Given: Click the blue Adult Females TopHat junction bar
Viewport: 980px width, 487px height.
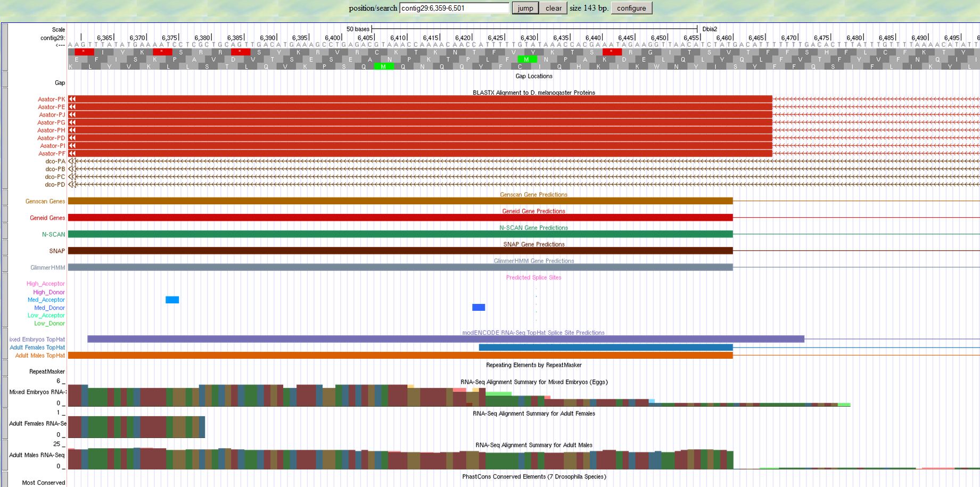Looking at the screenshot, I should pos(606,348).
